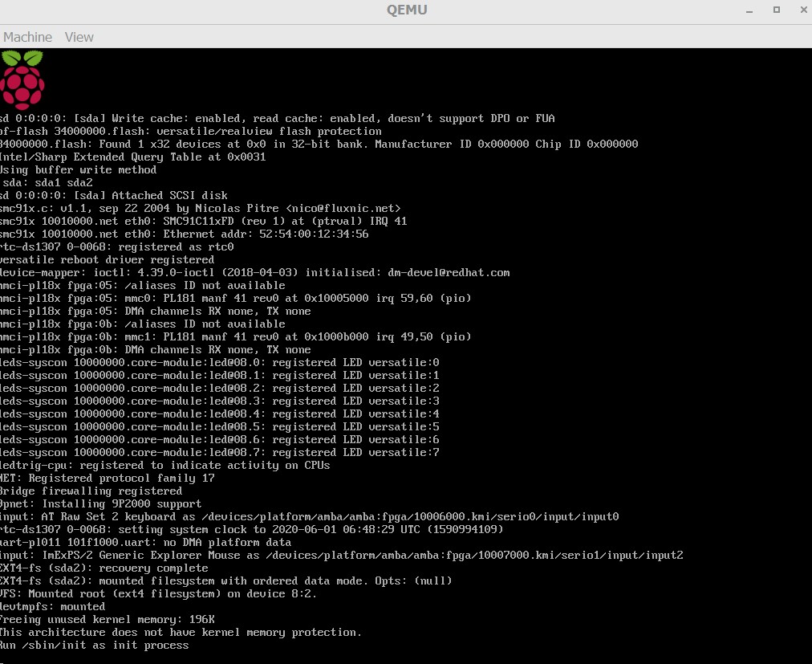Click the maximize window icon
Viewport: 812px width, 664px height.
[x=775, y=10]
